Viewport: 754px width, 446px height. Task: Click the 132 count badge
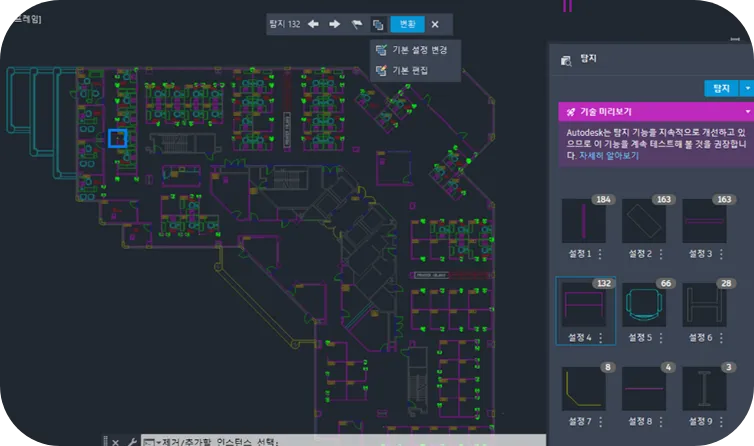pyautogui.click(x=604, y=283)
